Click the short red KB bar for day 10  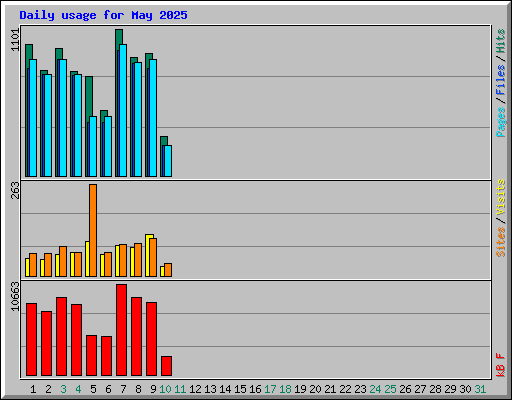167,366
